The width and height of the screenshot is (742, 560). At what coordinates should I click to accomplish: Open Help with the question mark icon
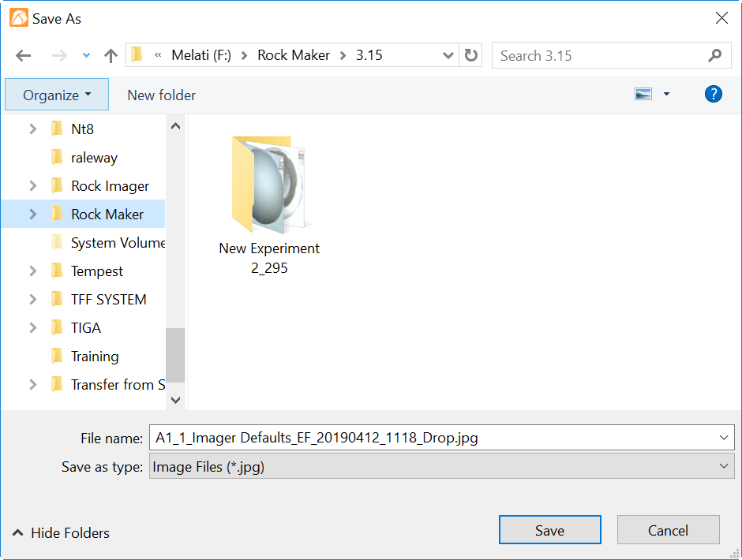(x=713, y=94)
